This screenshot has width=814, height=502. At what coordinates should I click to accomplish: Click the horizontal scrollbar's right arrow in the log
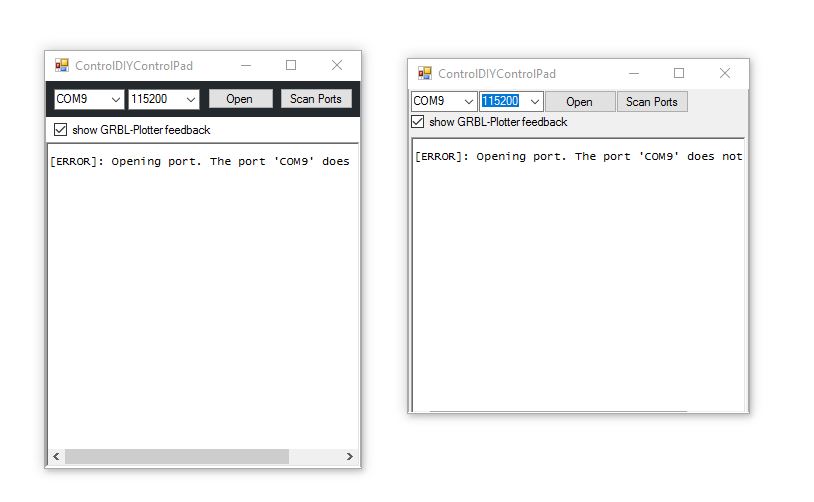click(x=349, y=457)
